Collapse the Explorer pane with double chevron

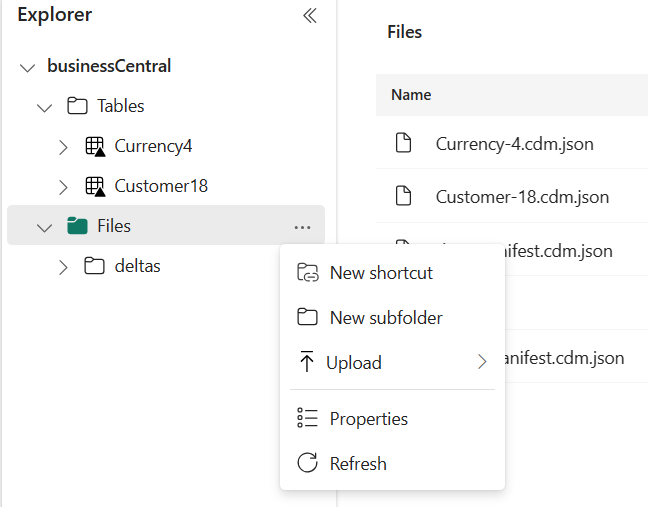[310, 16]
